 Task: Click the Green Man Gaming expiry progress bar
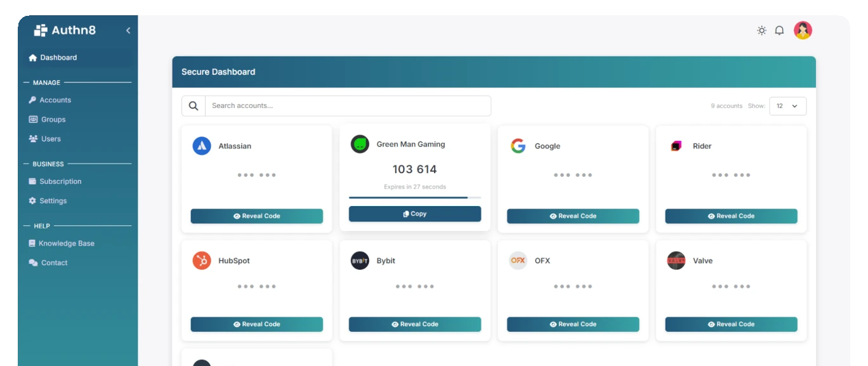pyautogui.click(x=414, y=197)
